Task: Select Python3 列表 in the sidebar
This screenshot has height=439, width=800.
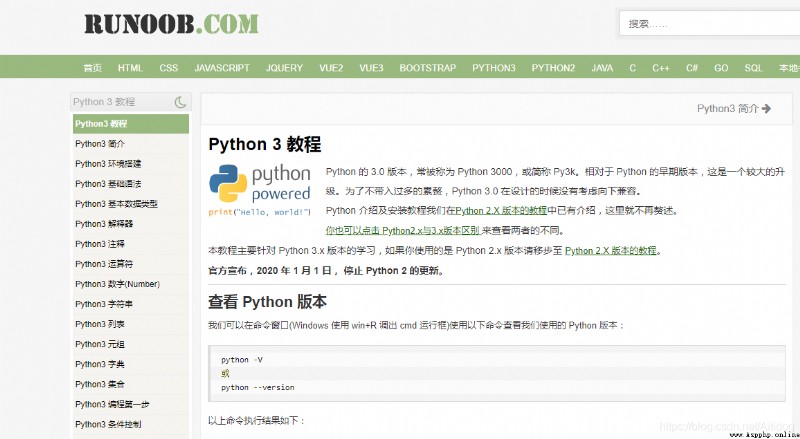Action: coord(131,324)
